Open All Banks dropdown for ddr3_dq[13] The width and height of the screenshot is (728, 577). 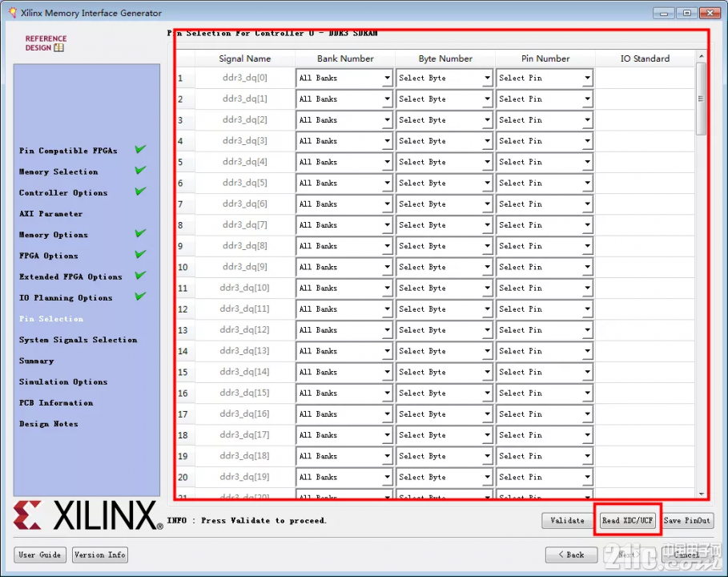click(344, 351)
